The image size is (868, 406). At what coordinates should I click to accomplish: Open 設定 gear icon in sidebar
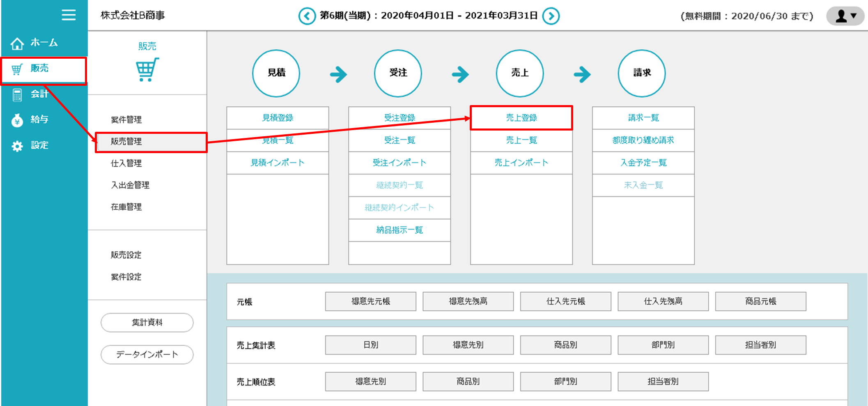tap(17, 146)
